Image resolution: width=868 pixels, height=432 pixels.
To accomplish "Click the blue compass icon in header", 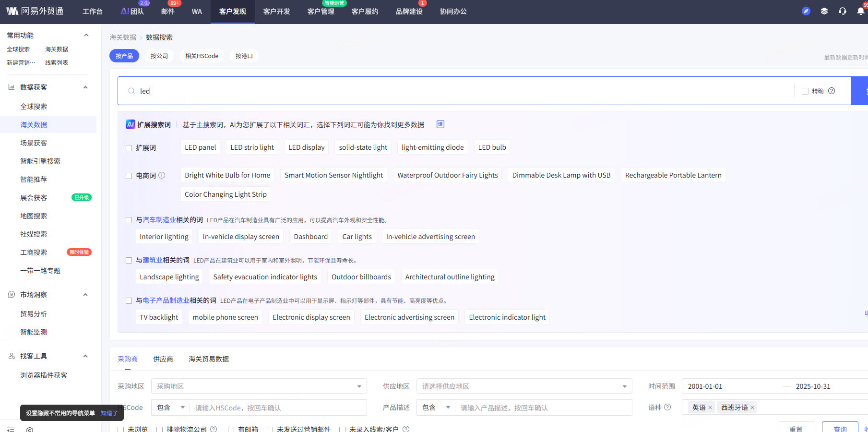I will tap(806, 11).
